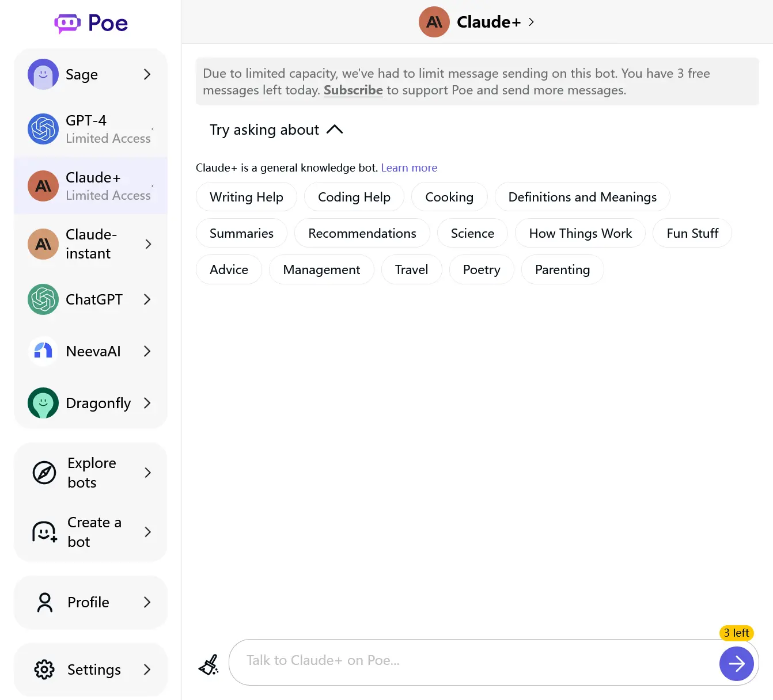The height and width of the screenshot is (700, 773).
Task: Open the Subscribe link
Action: click(x=353, y=90)
